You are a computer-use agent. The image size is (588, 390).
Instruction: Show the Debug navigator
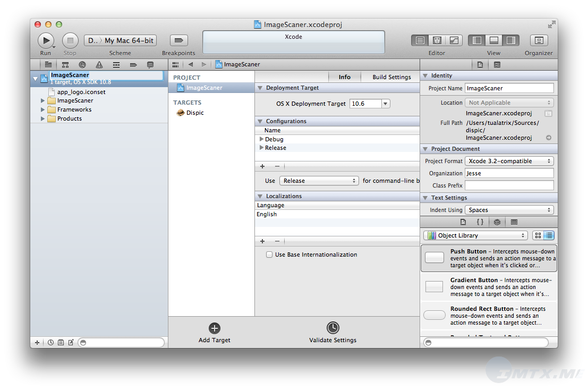[x=116, y=64]
